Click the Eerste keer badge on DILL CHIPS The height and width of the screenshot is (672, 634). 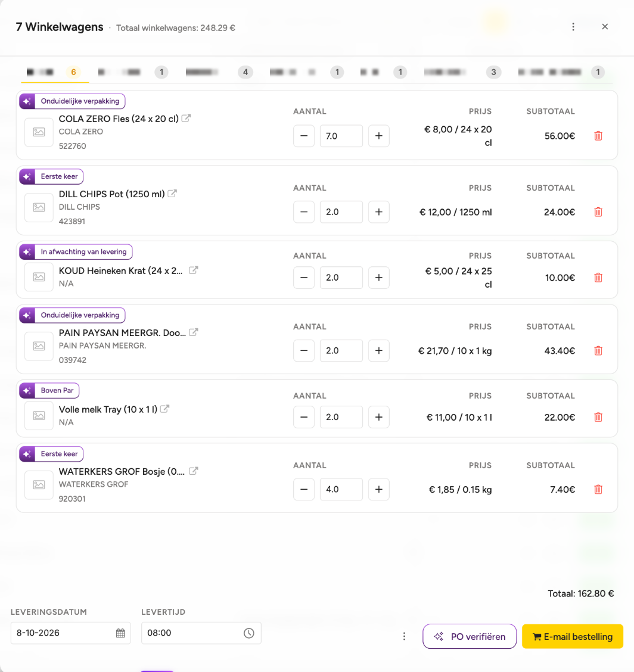point(51,176)
